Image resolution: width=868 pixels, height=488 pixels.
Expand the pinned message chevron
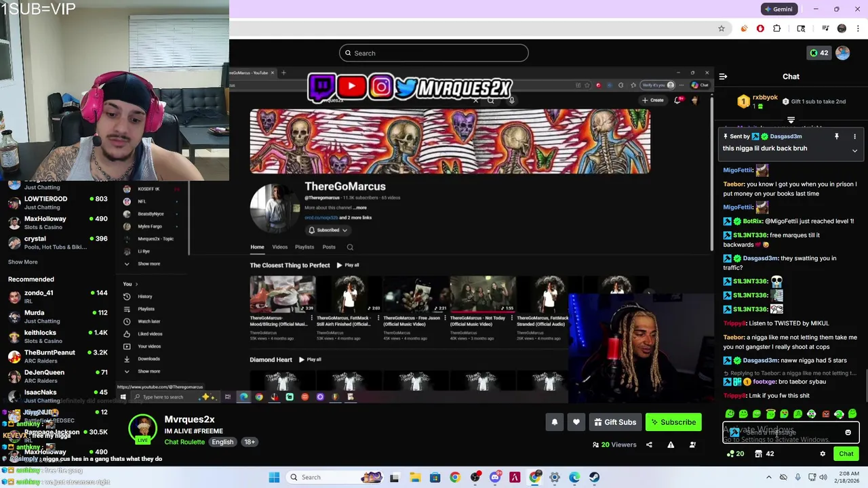854,150
